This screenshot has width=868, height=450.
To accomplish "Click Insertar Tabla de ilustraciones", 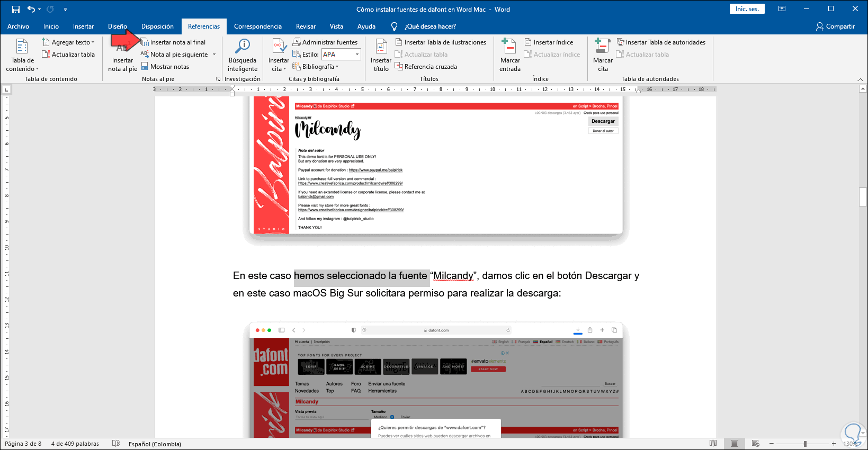I will coord(441,42).
